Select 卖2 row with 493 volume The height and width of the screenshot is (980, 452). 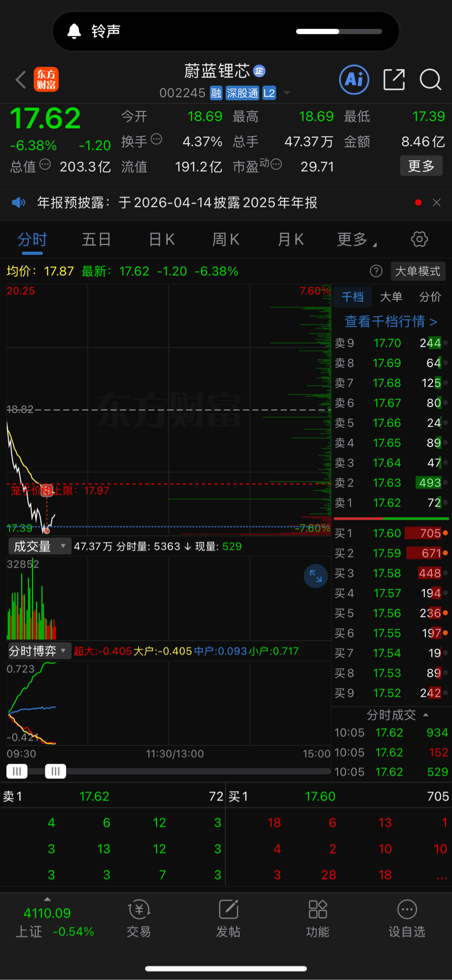pos(391,483)
